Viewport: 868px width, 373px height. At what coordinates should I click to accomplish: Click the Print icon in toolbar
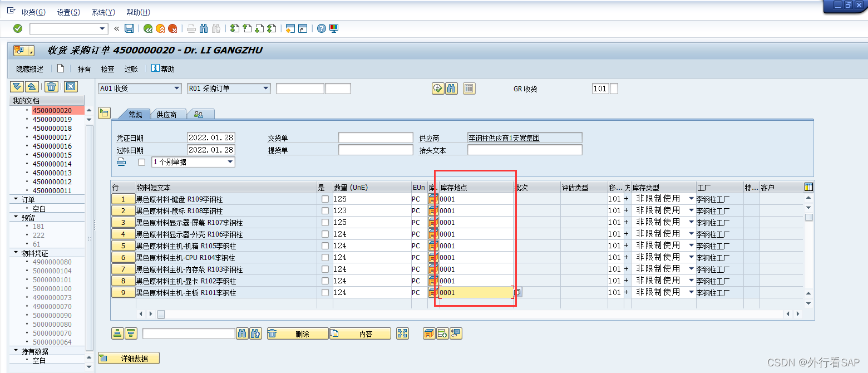tap(191, 28)
